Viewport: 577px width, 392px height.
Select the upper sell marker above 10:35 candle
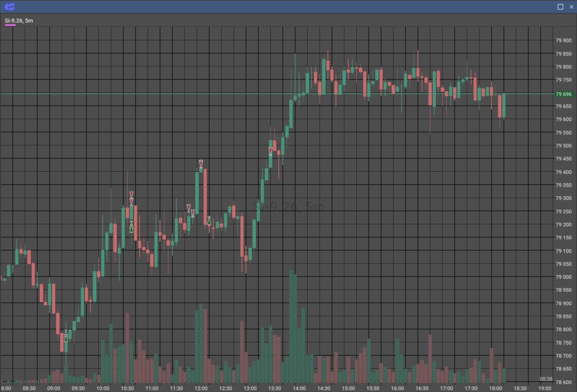click(x=131, y=194)
